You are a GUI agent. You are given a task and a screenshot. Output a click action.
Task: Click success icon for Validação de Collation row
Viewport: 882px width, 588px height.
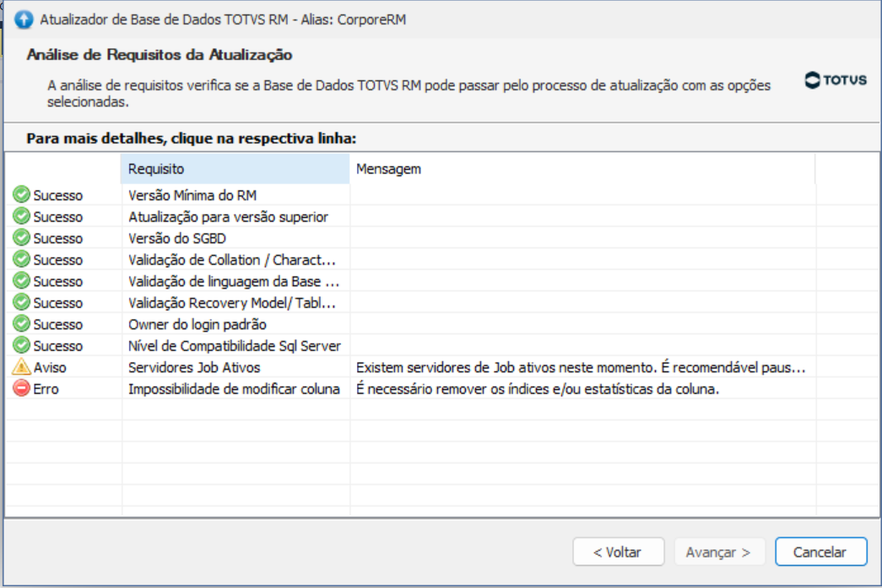click(x=21, y=259)
